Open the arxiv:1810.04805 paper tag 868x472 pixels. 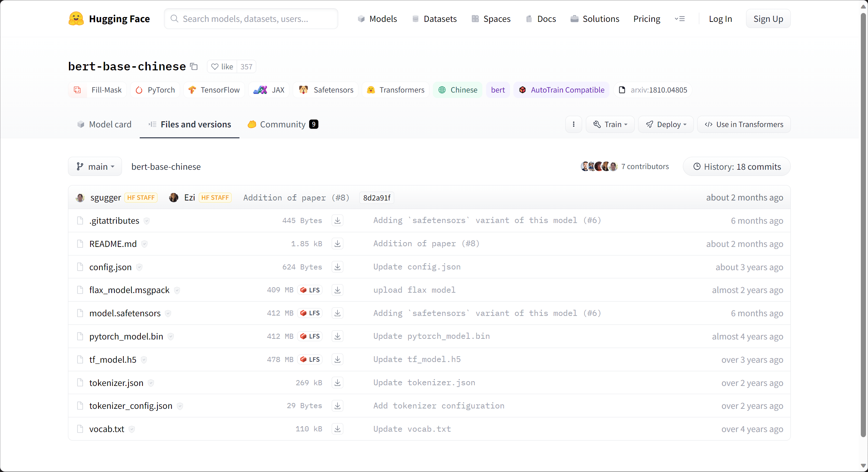coord(653,90)
